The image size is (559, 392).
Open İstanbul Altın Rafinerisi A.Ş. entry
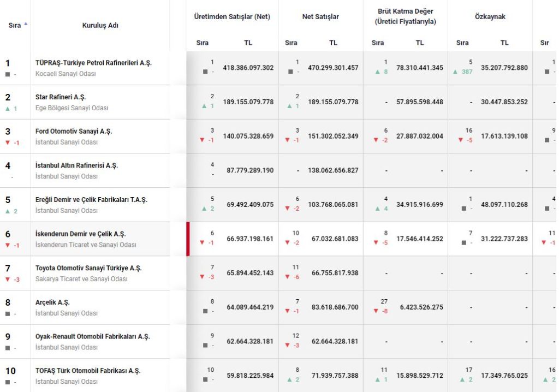[76, 165]
